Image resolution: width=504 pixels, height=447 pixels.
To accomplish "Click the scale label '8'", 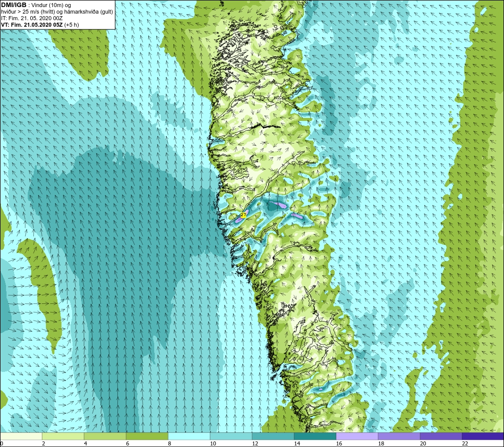I will point(169,443).
